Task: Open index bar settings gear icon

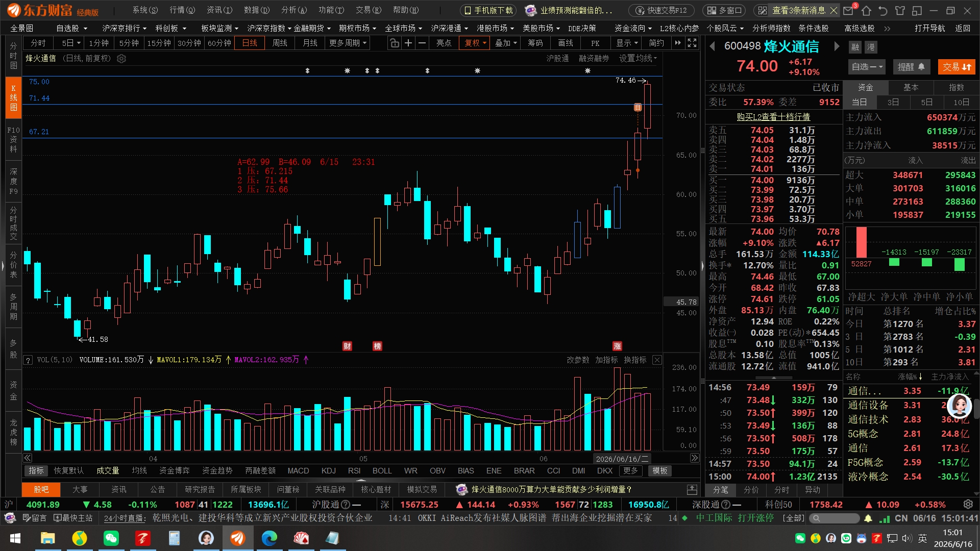Action: coord(968,505)
